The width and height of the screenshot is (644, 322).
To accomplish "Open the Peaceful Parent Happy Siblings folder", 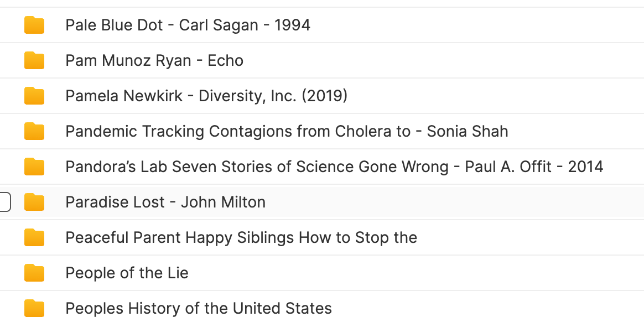I will pyautogui.click(x=241, y=237).
